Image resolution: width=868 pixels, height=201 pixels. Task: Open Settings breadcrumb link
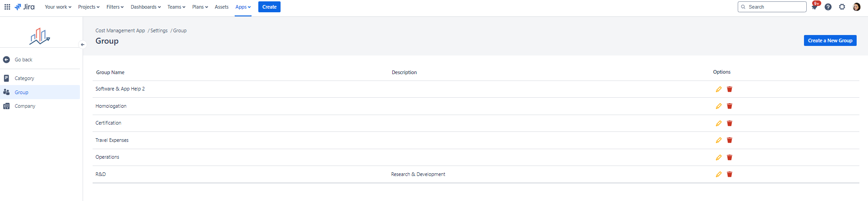coord(159,30)
